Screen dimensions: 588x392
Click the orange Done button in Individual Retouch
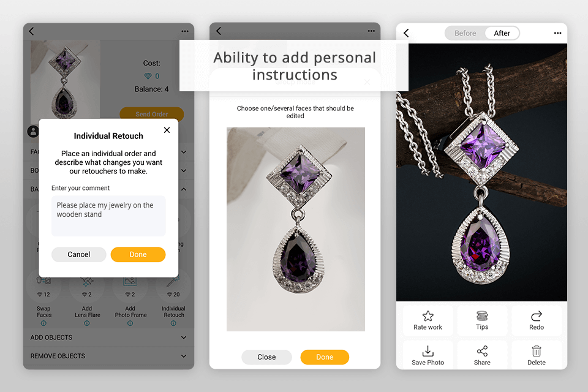tap(138, 254)
